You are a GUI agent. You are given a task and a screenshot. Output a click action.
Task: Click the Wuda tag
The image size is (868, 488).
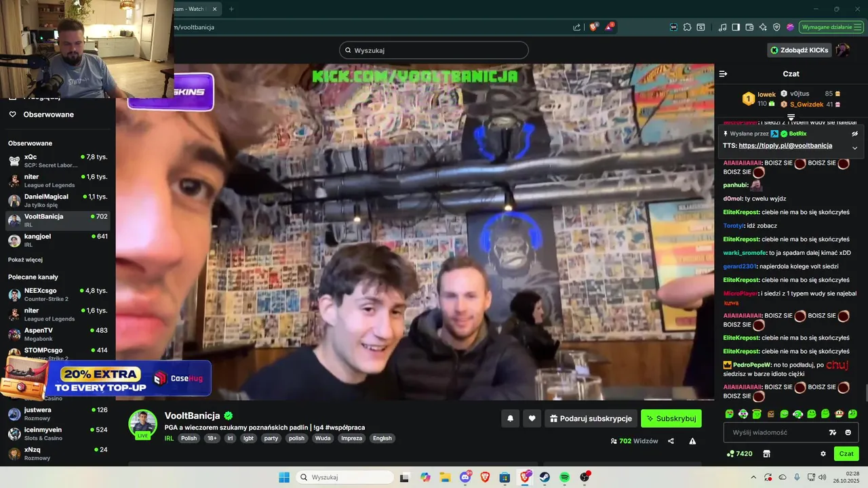[323, 439]
